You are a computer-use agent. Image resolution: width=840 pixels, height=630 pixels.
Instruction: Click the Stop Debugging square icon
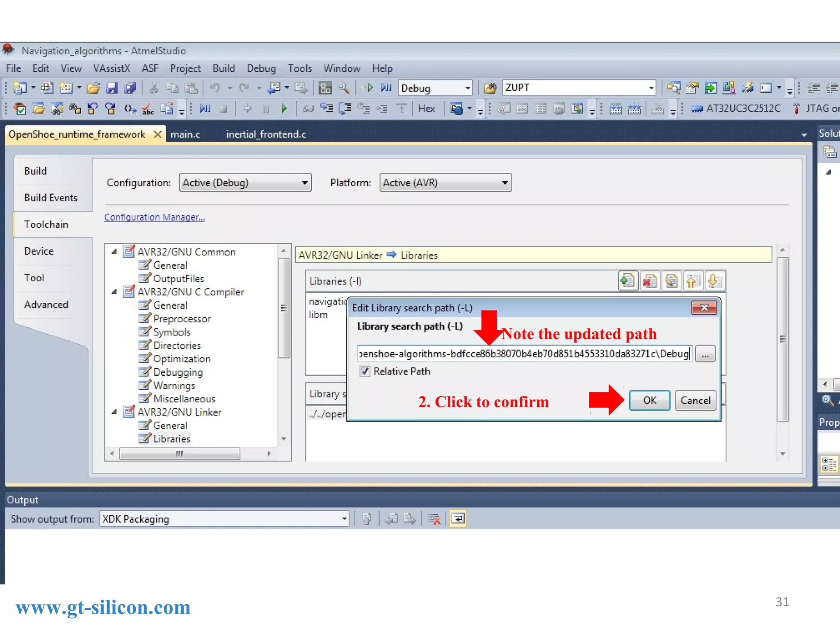(x=224, y=109)
